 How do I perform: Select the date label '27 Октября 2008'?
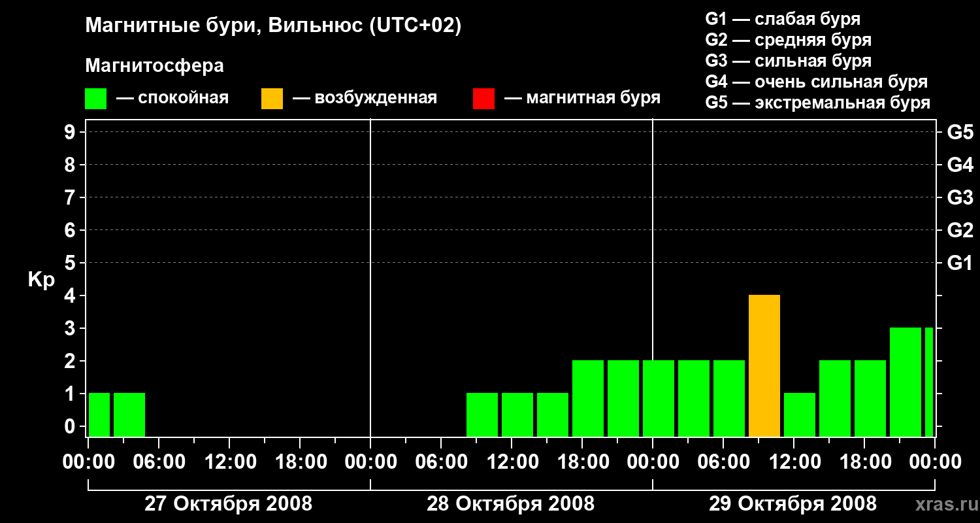(x=228, y=504)
